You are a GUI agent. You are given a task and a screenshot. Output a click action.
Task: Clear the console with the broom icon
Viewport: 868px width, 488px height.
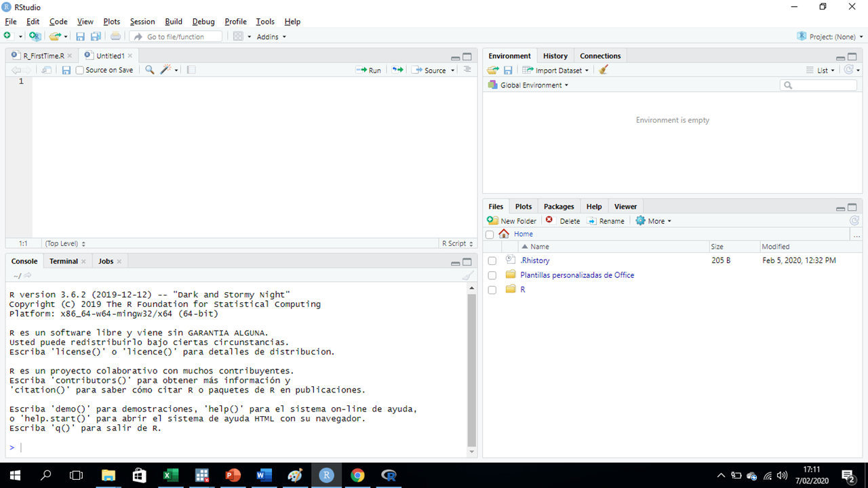pyautogui.click(x=468, y=276)
